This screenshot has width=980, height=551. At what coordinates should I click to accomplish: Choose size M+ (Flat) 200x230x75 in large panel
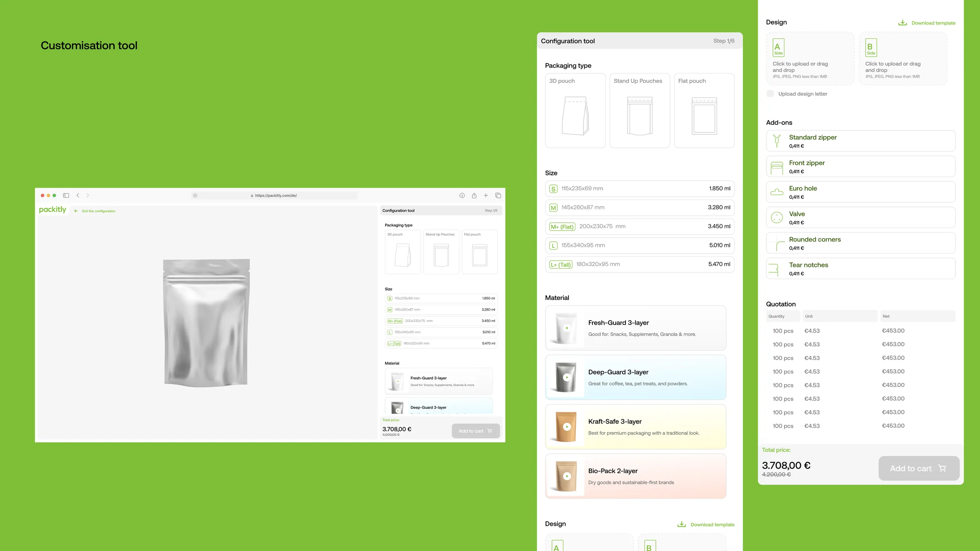[639, 227]
